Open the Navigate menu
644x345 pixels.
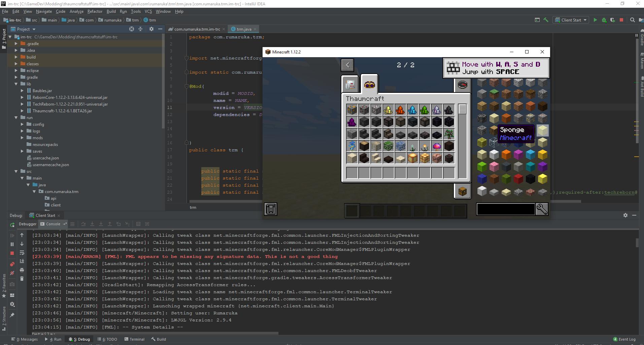tap(44, 11)
